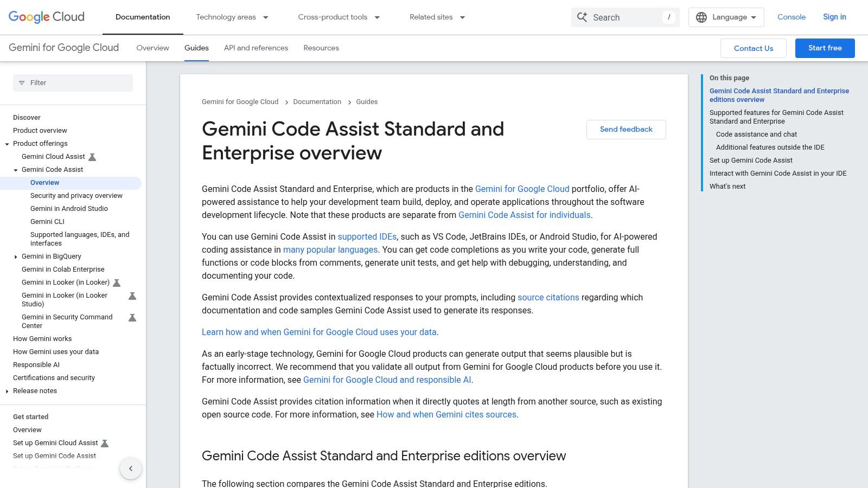Expand the Release notes section arrow
Viewport: 868px width, 488px height.
click(7, 391)
